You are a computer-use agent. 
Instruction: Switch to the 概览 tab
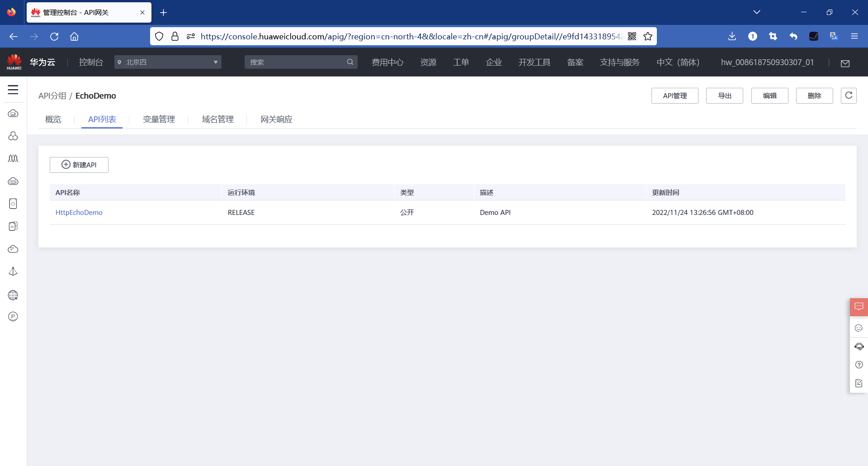pyautogui.click(x=53, y=119)
